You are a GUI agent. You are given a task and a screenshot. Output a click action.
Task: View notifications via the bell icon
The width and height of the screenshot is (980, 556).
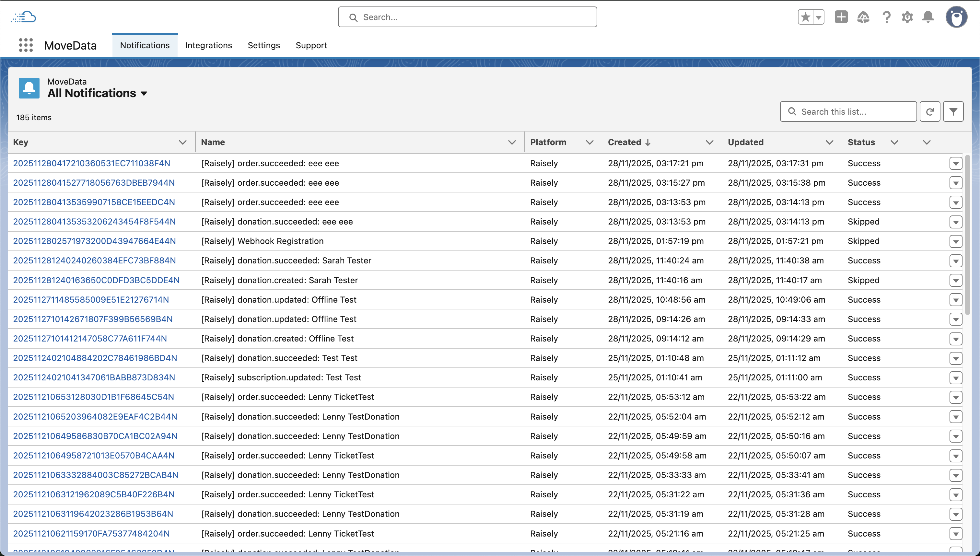click(x=928, y=17)
